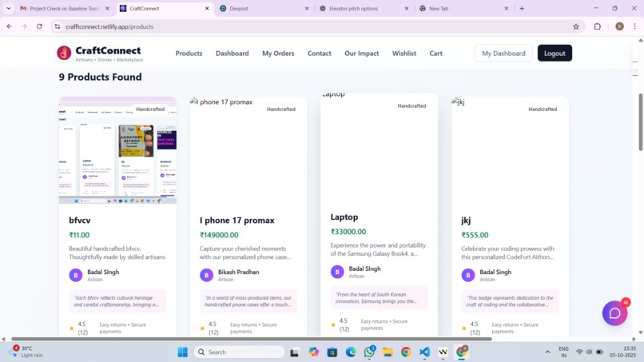
Task: Click Badal Singh avatar on jkj card
Action: pyautogui.click(x=468, y=276)
